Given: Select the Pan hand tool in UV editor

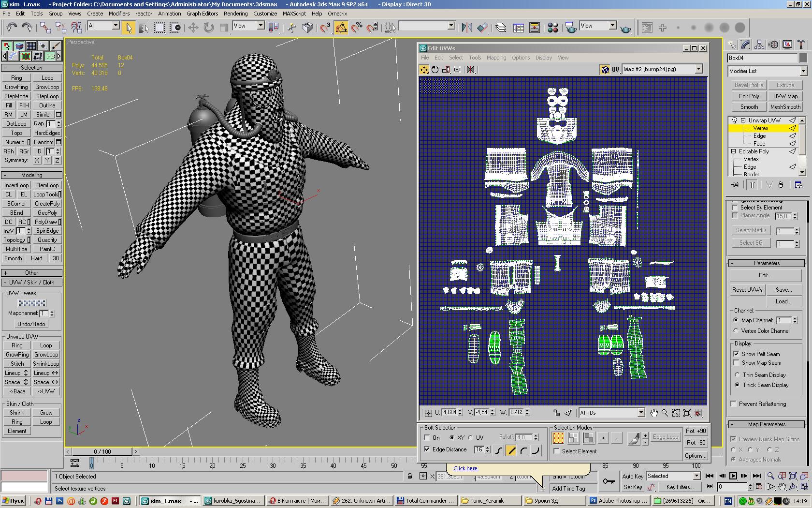Looking at the screenshot, I should coord(654,413).
